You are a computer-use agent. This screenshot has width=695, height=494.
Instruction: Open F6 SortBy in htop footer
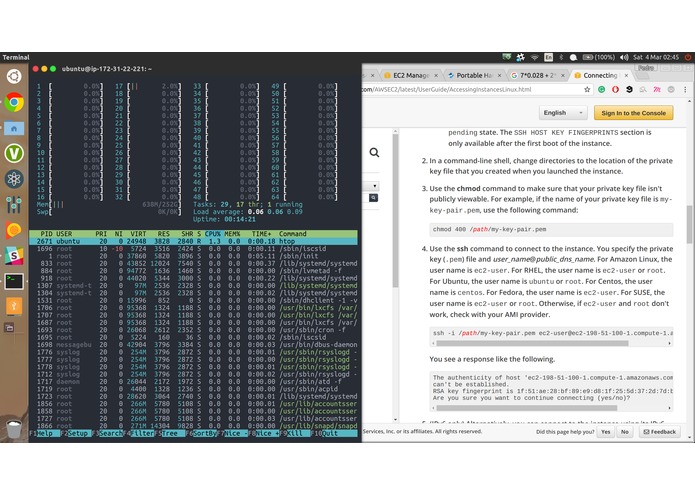pos(202,433)
